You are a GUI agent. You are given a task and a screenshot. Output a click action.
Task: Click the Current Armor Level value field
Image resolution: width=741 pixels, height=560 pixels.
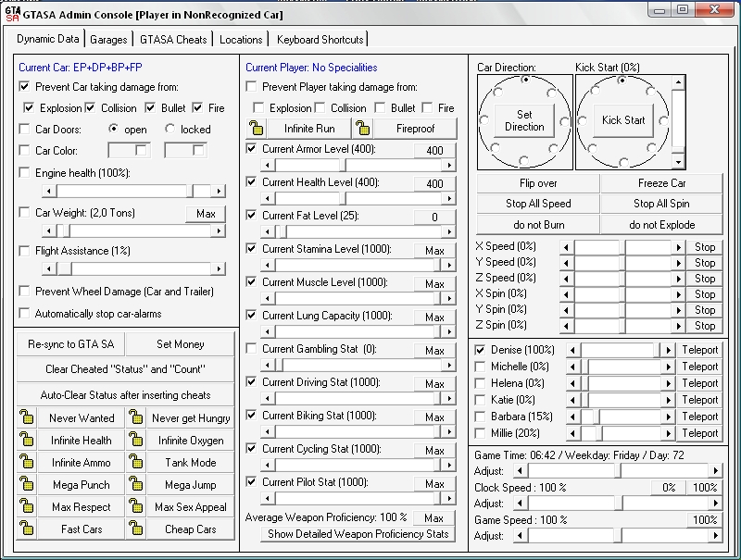(434, 150)
